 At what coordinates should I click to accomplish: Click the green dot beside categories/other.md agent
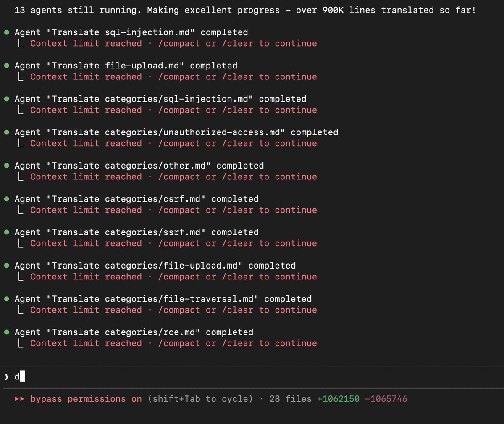click(x=6, y=166)
